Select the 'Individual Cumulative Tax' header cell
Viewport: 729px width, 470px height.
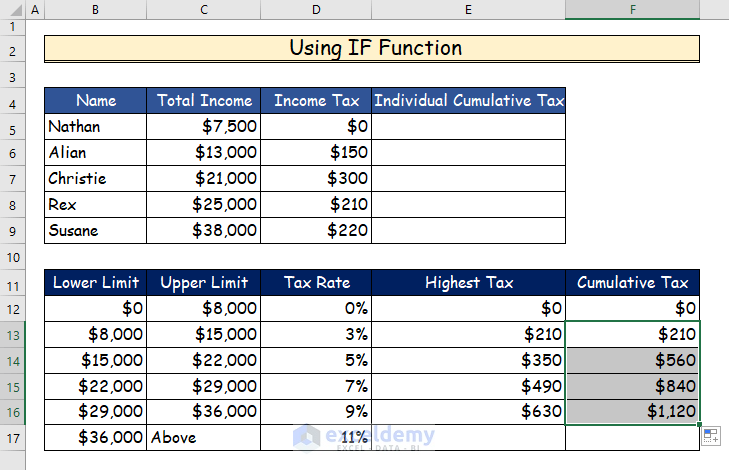468,101
